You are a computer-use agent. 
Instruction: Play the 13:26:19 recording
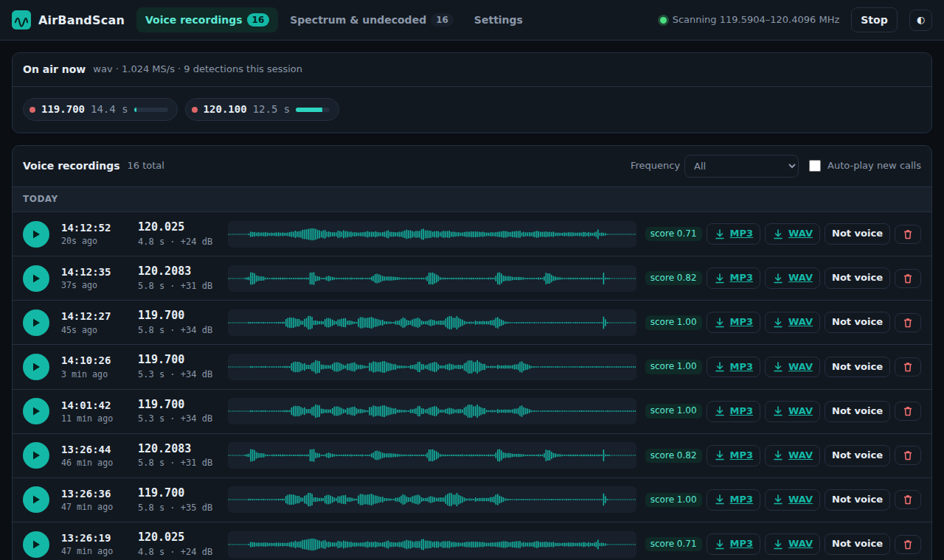coord(36,545)
